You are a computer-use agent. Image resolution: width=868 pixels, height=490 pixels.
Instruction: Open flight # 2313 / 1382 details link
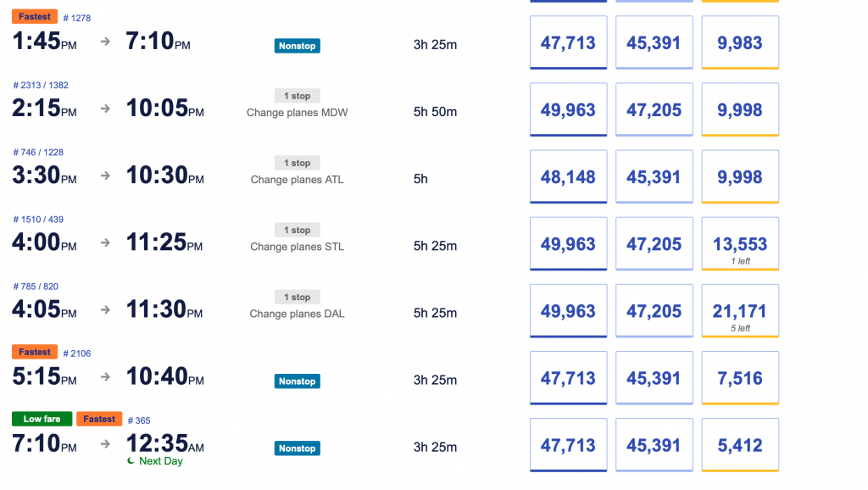(41, 86)
